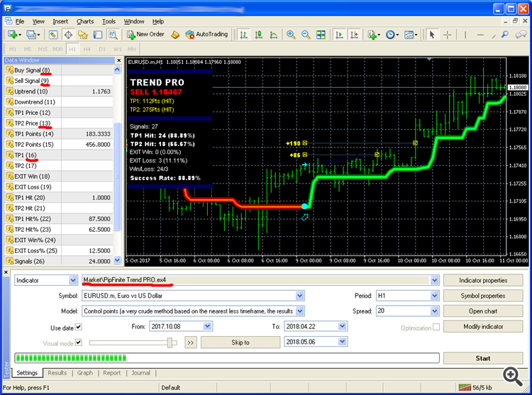Toggle chart shift icon
532x395 pixels.
click(354, 35)
